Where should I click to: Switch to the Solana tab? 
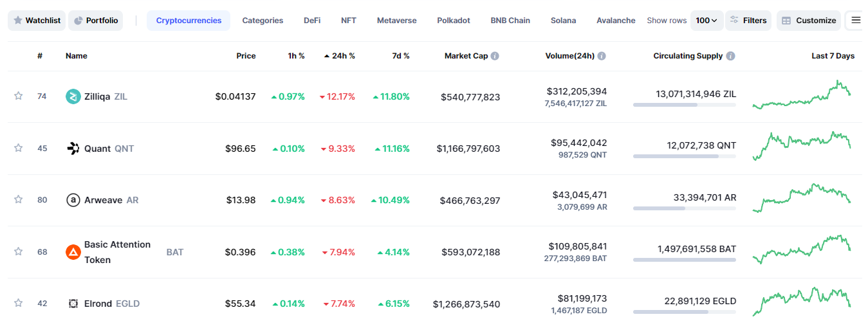564,21
